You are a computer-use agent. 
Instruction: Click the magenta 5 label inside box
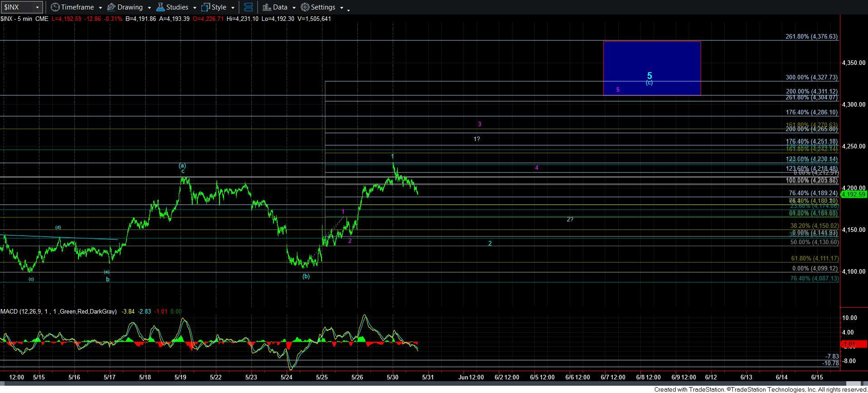618,90
